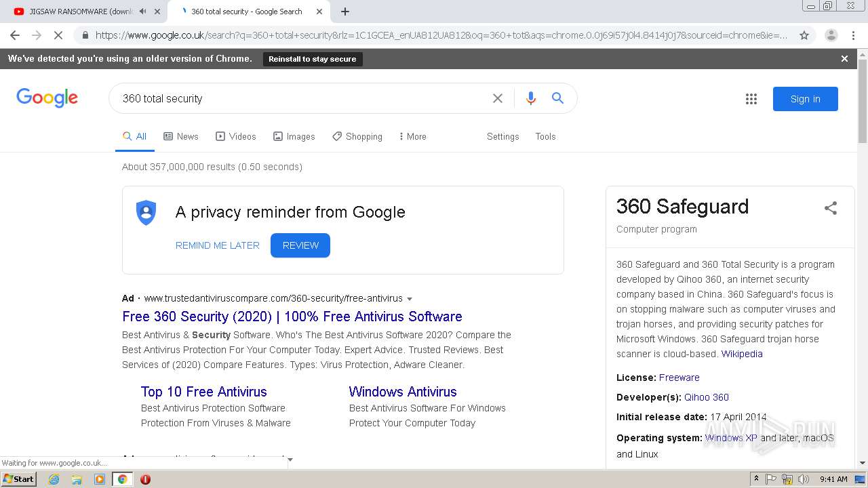
Task: Click the volume icon in system tray
Action: tap(804, 479)
